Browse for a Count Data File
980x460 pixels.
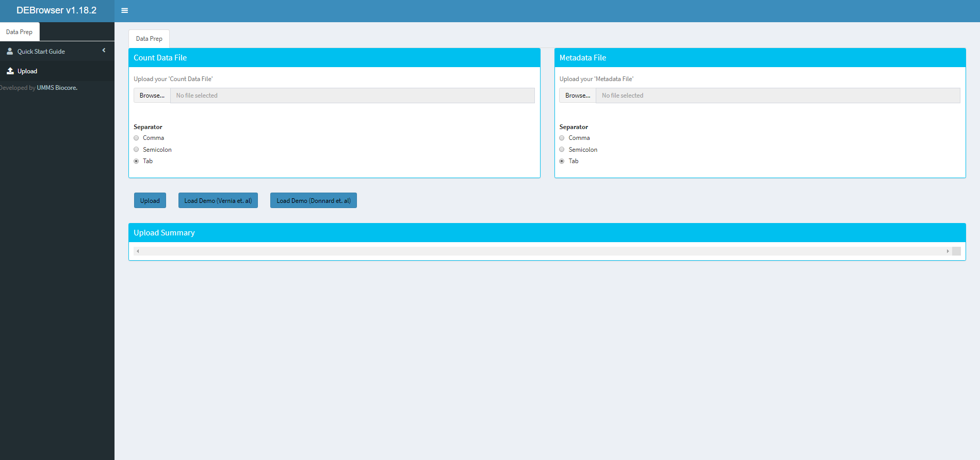pos(152,96)
